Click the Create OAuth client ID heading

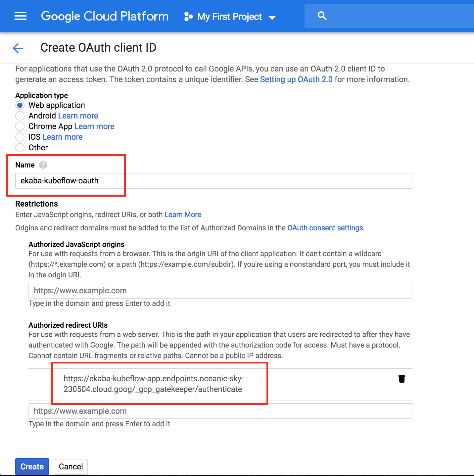(98, 48)
